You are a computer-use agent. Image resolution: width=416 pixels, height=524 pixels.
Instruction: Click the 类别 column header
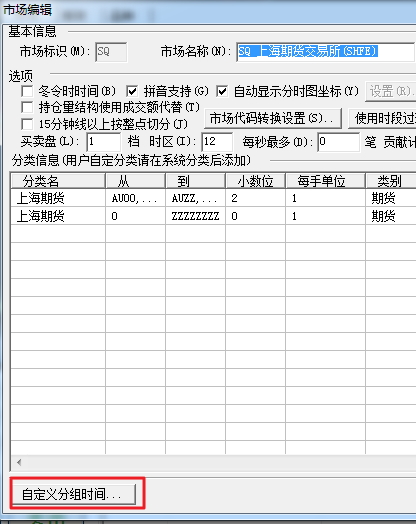(391, 181)
